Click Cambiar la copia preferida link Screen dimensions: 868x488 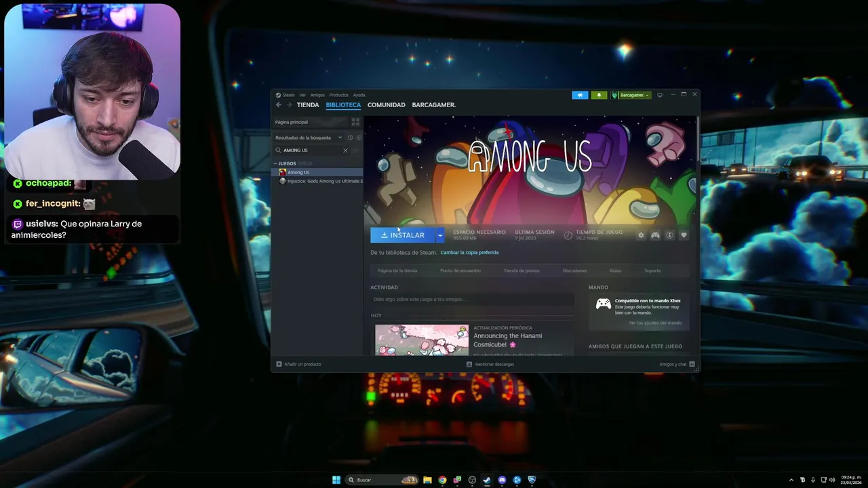point(469,252)
